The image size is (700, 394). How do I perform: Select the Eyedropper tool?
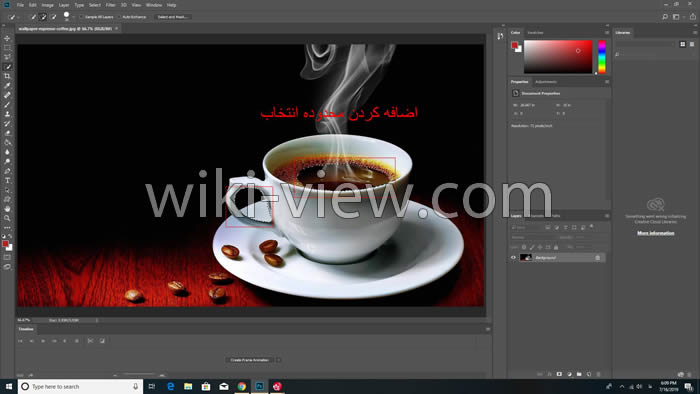(x=7, y=86)
